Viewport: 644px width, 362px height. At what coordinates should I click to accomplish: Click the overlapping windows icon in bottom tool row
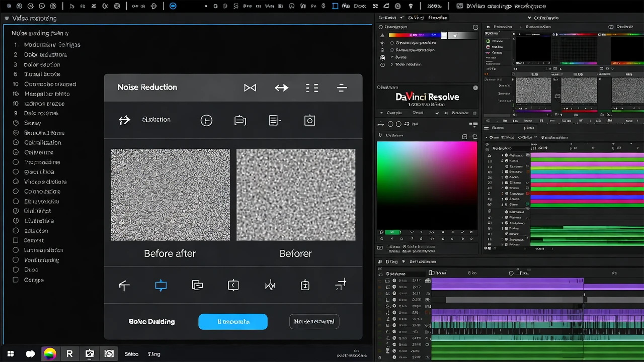click(197, 286)
